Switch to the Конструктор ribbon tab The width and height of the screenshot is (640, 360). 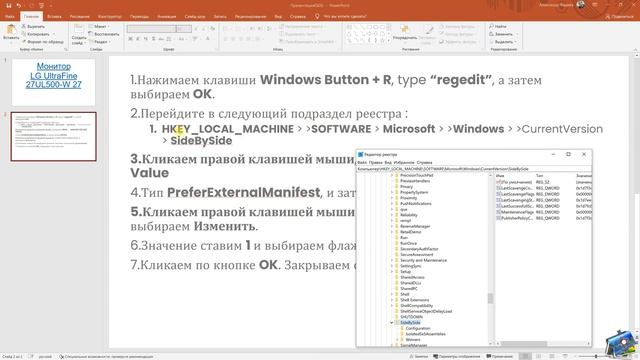click(110, 16)
